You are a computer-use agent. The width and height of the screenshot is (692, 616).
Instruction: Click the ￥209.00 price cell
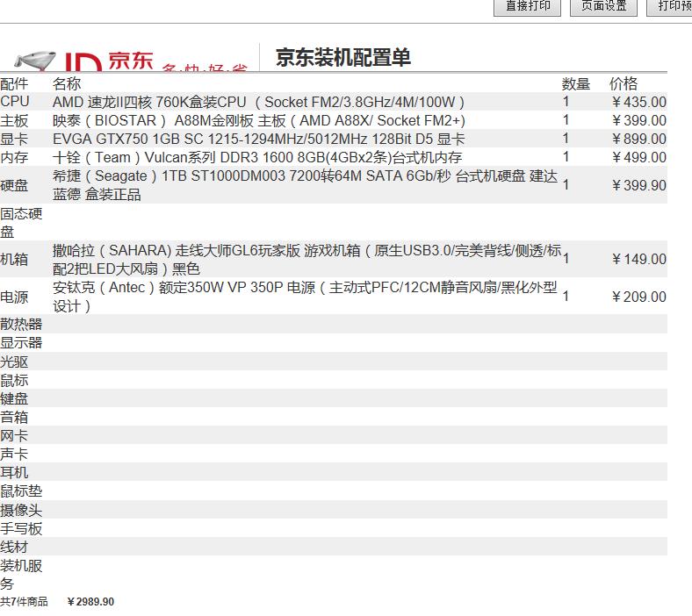coord(638,297)
